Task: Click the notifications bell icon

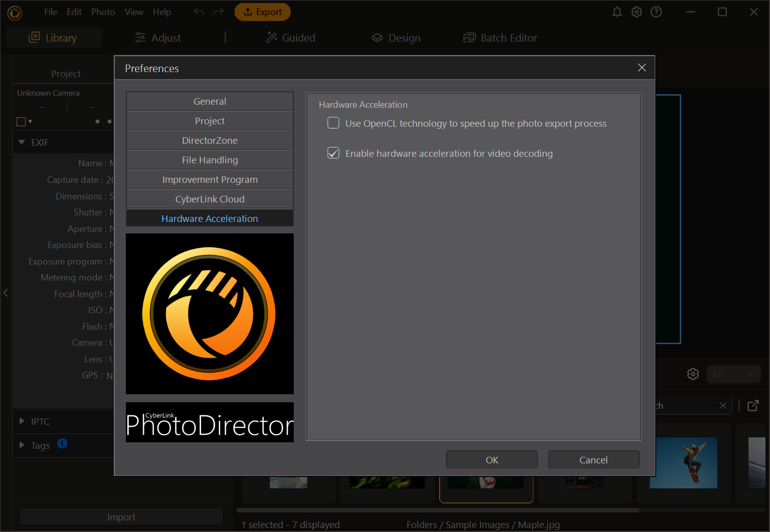Action: (x=617, y=12)
